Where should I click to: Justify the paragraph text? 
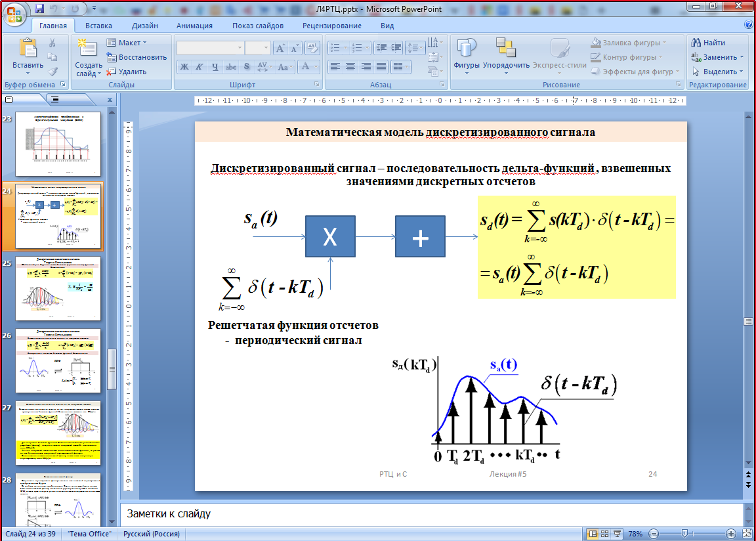(381, 66)
